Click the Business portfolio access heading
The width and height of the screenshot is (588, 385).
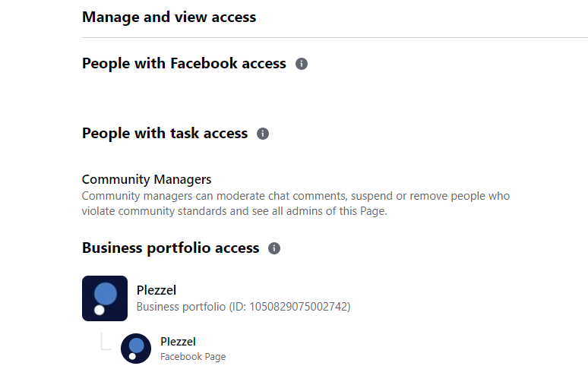coord(171,248)
